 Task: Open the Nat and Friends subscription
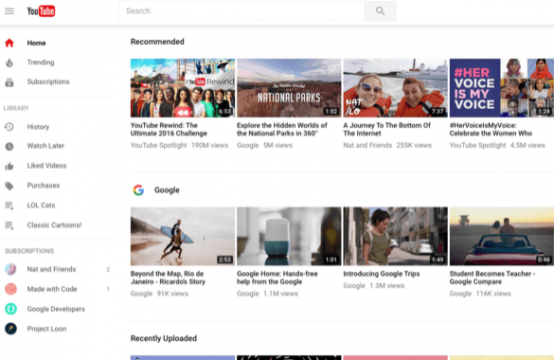[x=52, y=269]
